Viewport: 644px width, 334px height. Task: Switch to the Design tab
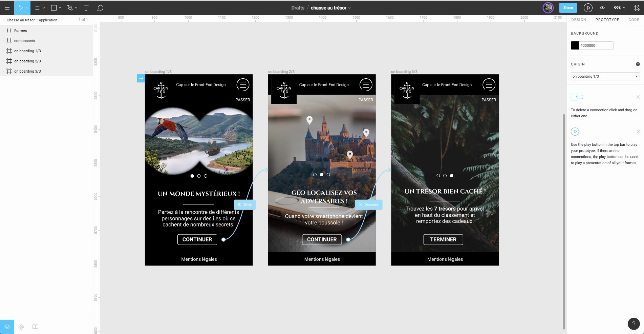(x=579, y=20)
